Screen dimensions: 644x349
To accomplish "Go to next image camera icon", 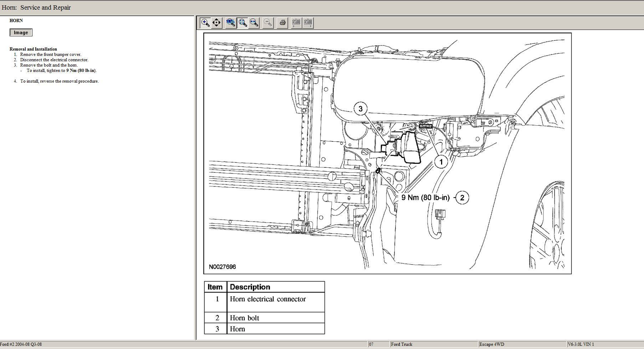I will pyautogui.click(x=308, y=23).
